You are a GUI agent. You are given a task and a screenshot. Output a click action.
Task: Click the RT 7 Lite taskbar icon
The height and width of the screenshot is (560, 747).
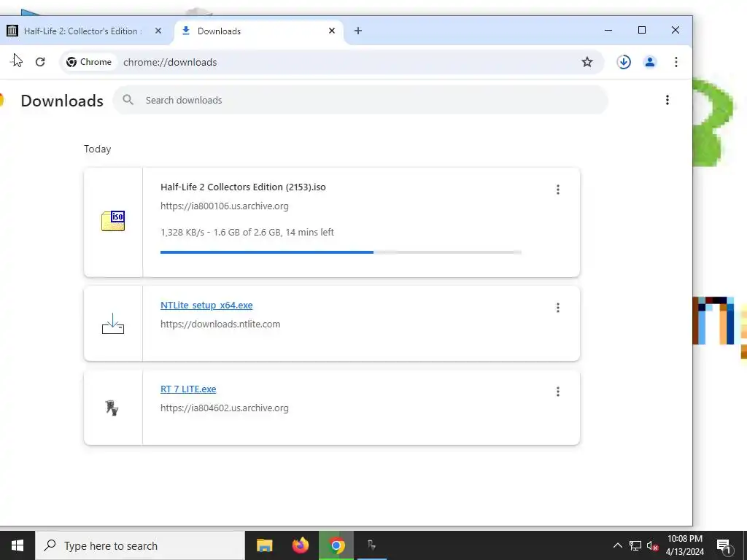371,545
